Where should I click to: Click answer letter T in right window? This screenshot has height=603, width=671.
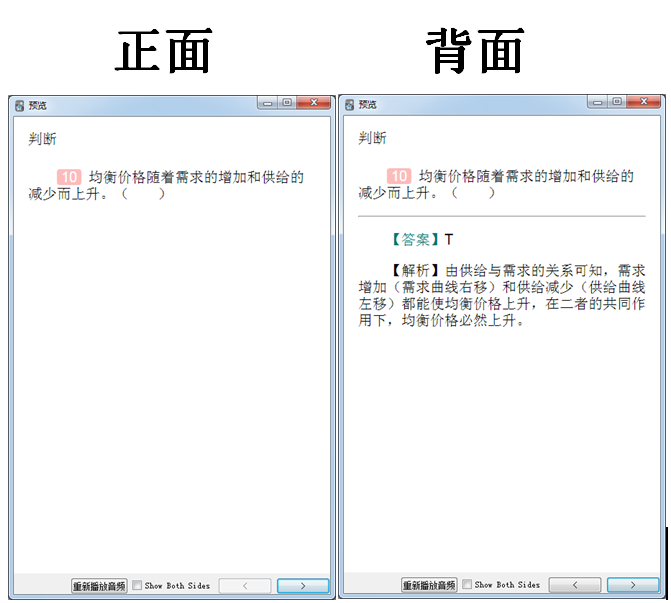coord(449,240)
